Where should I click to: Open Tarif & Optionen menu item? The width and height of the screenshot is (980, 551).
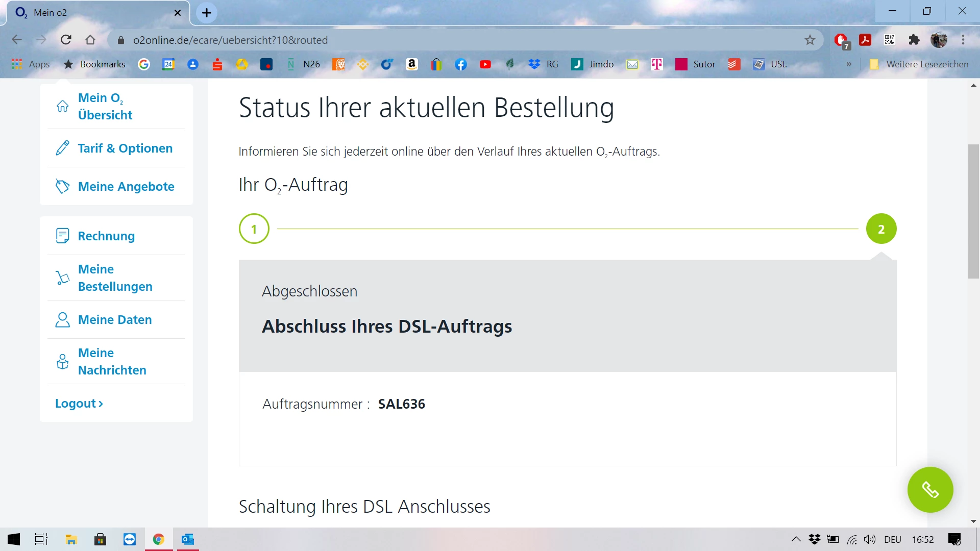(x=125, y=148)
